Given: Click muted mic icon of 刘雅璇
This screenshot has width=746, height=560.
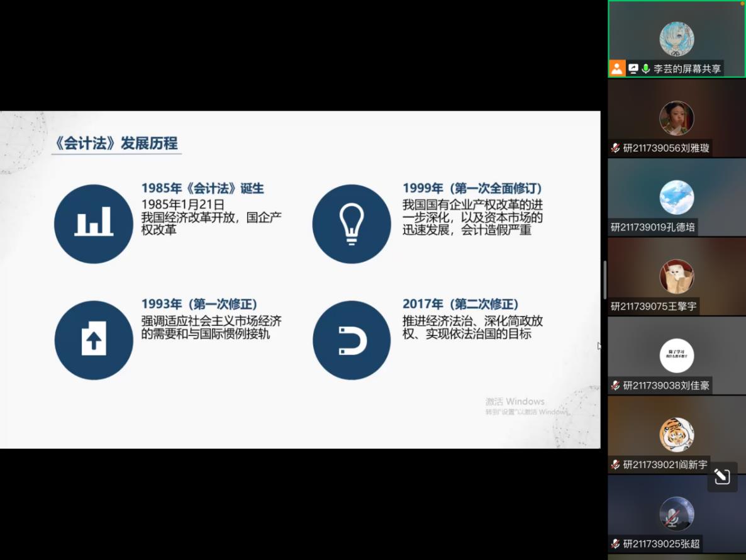Looking at the screenshot, I should pos(615,148).
